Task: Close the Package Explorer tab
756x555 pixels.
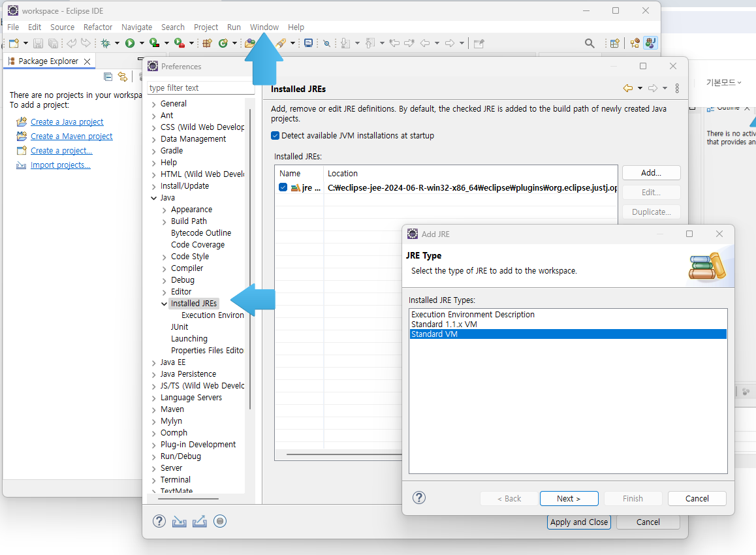Action: click(87, 61)
